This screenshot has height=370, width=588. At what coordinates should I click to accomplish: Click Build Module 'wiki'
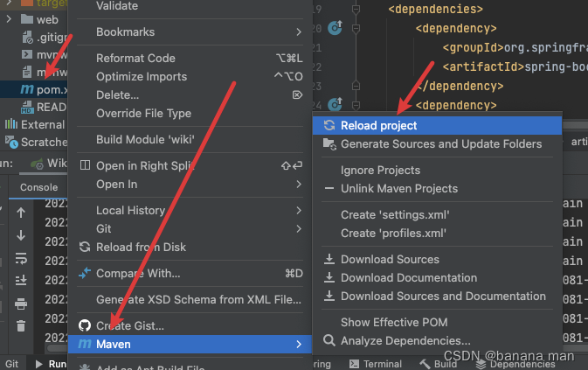tap(190, 139)
